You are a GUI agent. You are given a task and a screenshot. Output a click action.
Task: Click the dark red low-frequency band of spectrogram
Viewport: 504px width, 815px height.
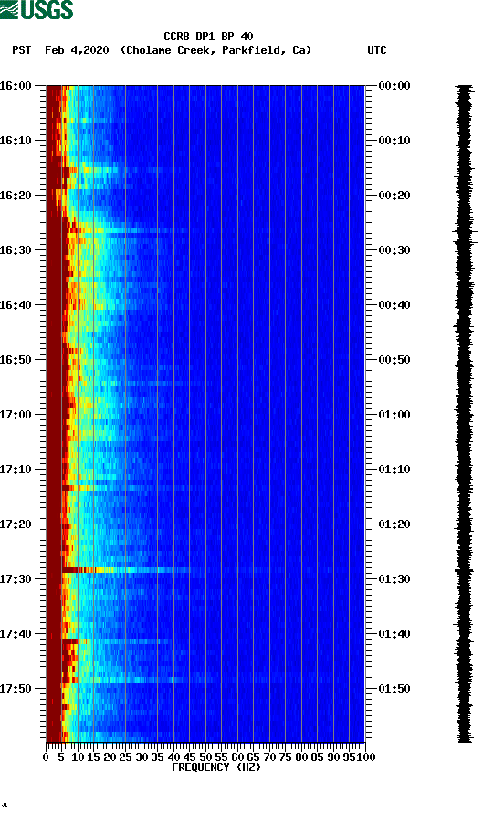pos(54,413)
